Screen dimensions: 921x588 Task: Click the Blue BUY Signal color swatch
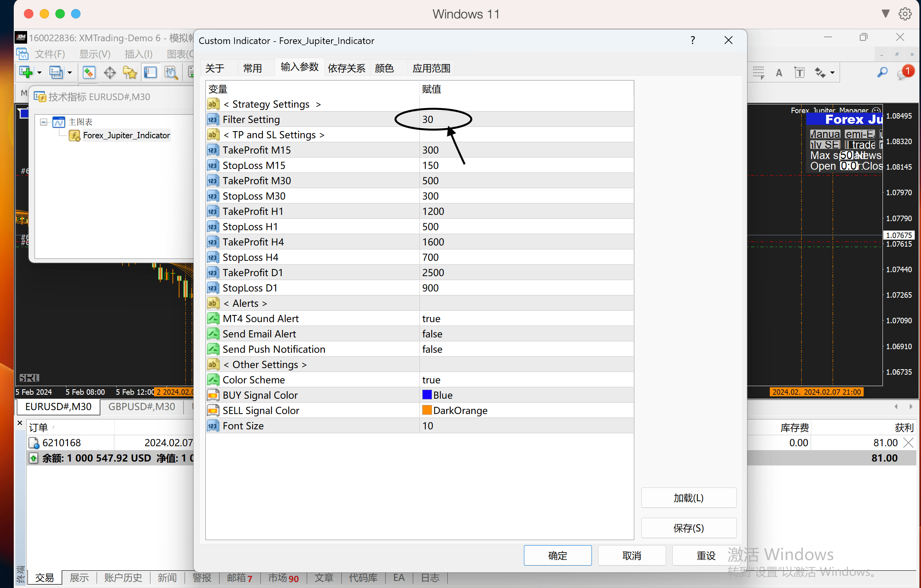427,395
